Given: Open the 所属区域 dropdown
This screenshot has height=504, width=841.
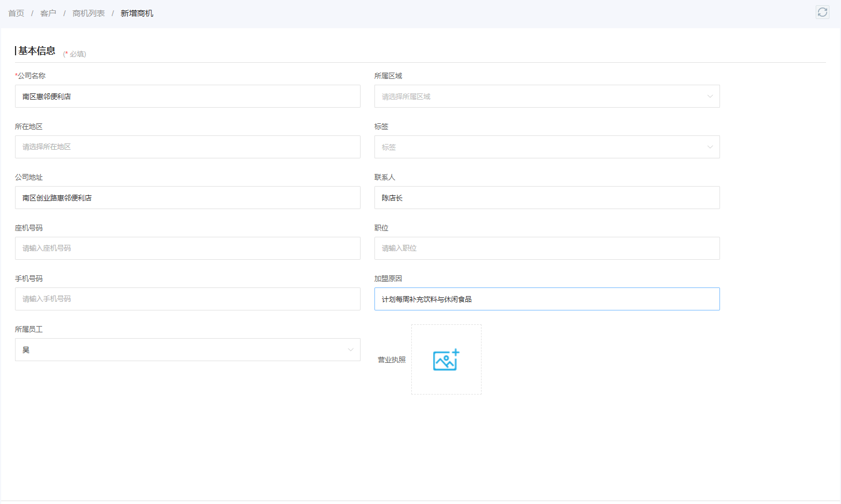Looking at the screenshot, I should pos(547,96).
